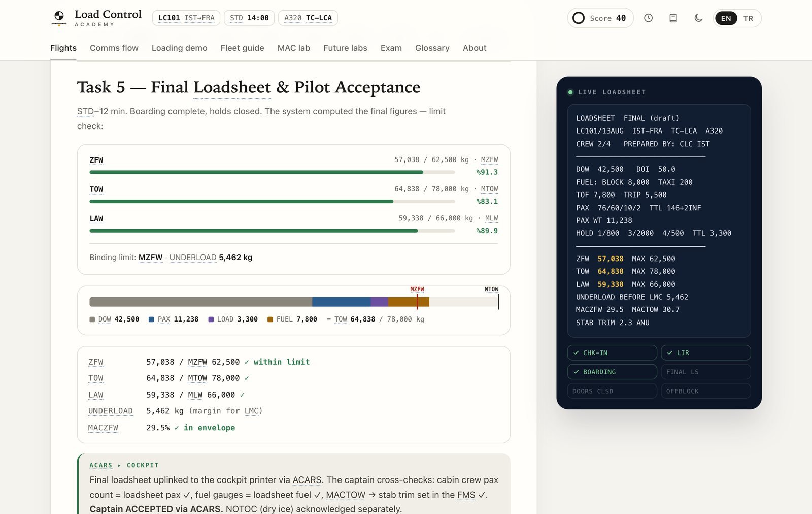The image size is (812, 514).
Task: Click the LAW progress bar
Action: [272, 231]
